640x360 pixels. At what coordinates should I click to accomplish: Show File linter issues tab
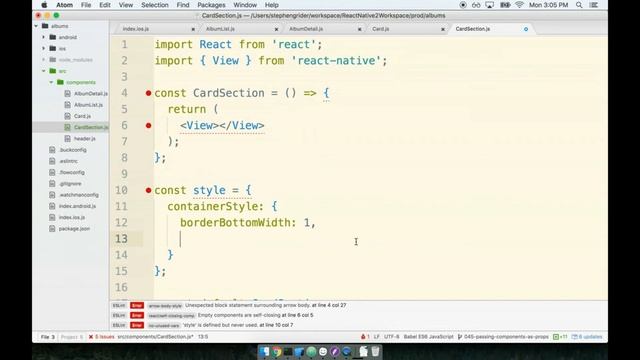coord(47,337)
